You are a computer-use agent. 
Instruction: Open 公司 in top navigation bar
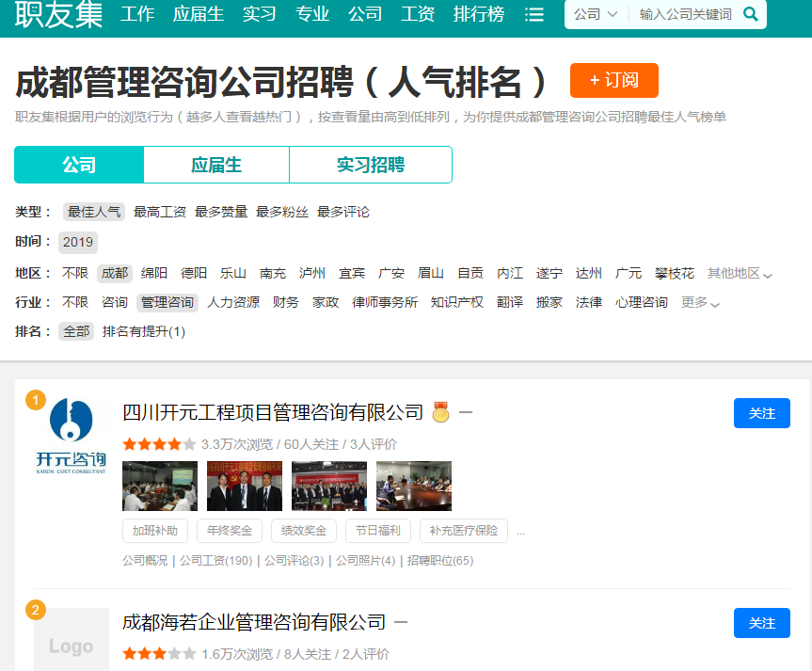tap(365, 14)
